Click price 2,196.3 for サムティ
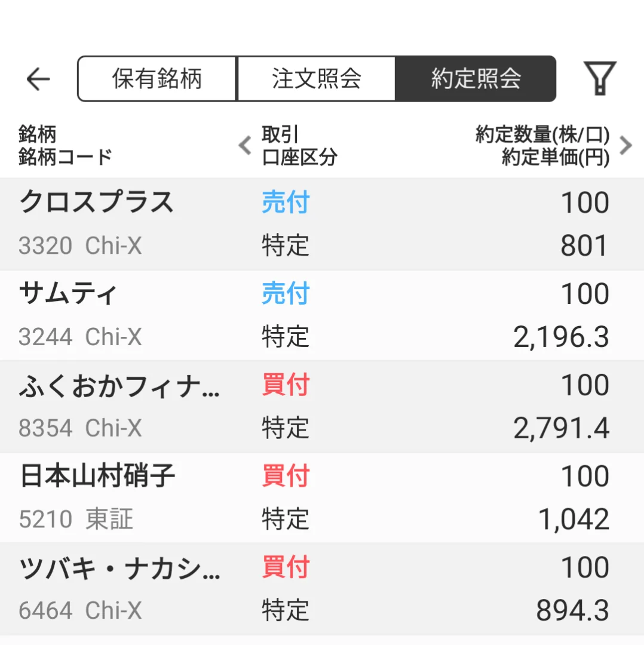Screen dimensions: 644x645 [x=561, y=338]
